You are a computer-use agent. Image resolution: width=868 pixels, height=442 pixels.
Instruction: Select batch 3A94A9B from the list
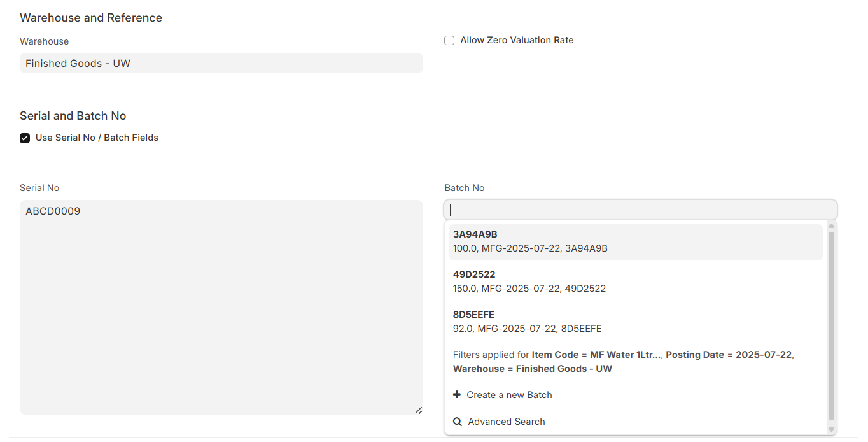[x=635, y=241]
